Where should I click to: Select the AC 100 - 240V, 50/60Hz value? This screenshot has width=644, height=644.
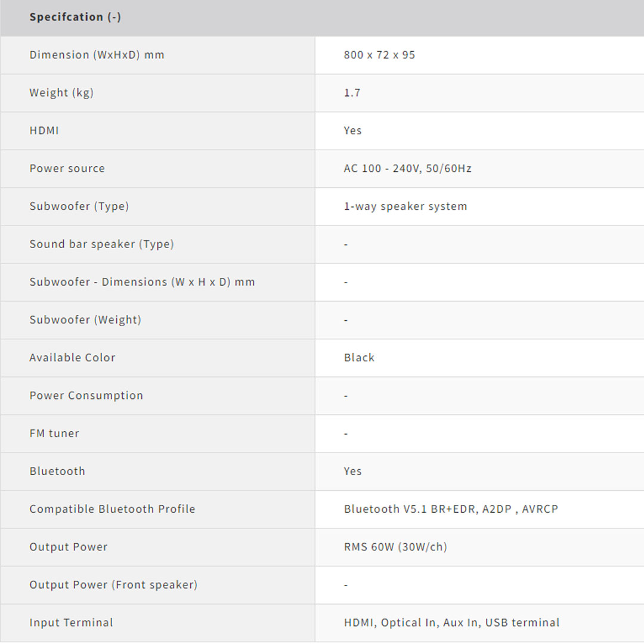(x=407, y=168)
